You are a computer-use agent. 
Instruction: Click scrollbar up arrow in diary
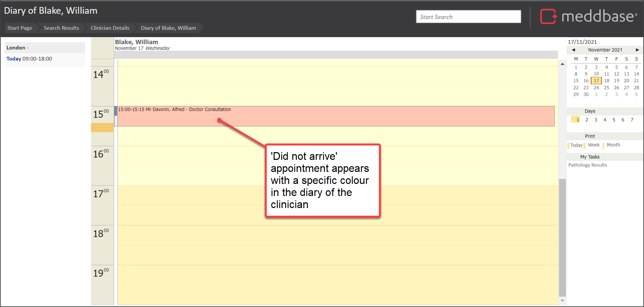coord(562,64)
